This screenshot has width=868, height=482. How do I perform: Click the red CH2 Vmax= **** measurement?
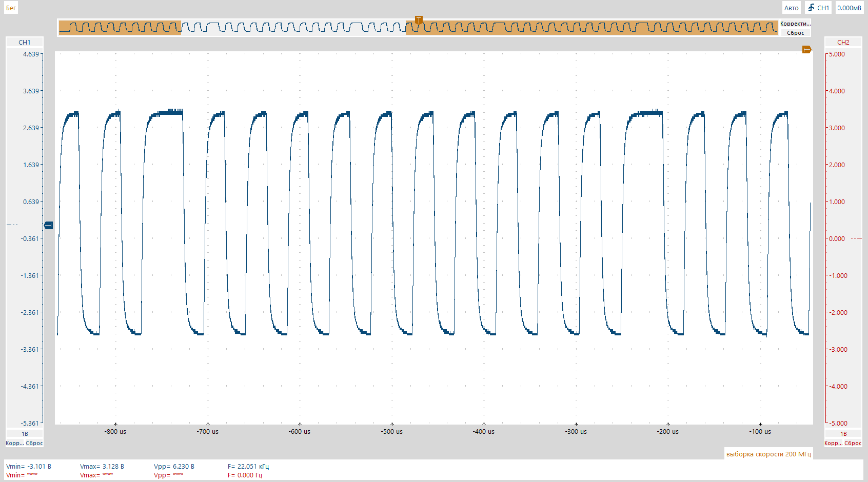click(96, 475)
